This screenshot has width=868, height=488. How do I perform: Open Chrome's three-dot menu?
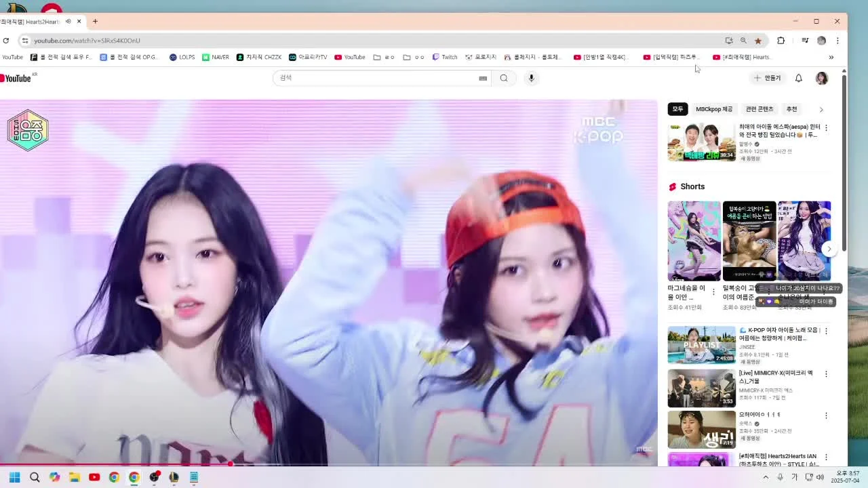837,41
